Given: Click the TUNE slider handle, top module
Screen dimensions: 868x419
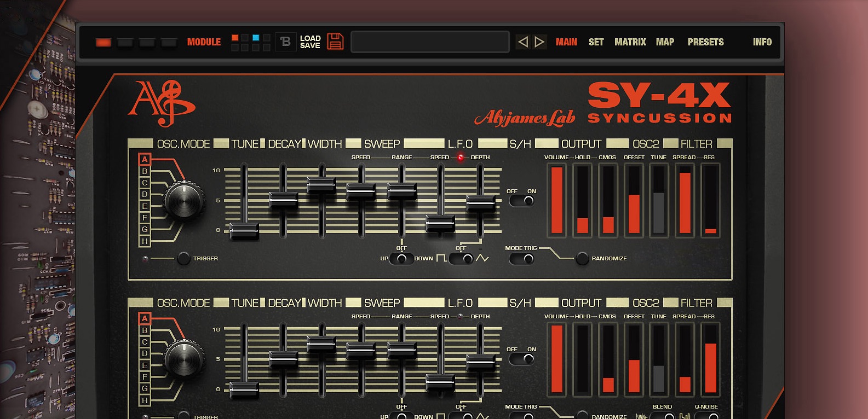Looking at the screenshot, I should [244, 231].
